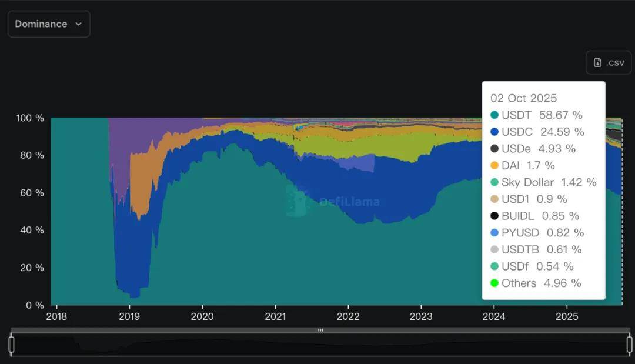Open the Dominance dropdown

click(x=48, y=24)
